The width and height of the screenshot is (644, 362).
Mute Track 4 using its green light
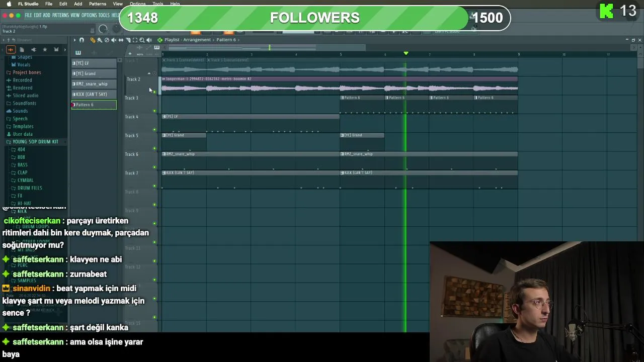point(154,129)
